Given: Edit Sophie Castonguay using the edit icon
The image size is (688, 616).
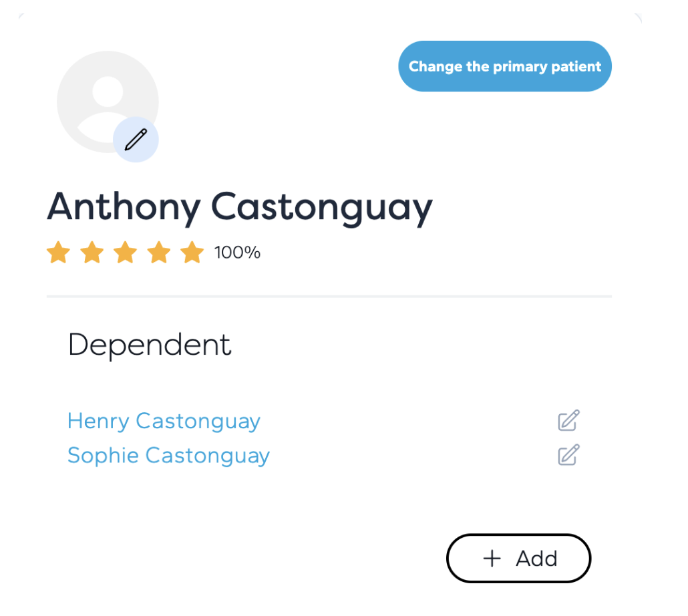Looking at the screenshot, I should tap(568, 454).
